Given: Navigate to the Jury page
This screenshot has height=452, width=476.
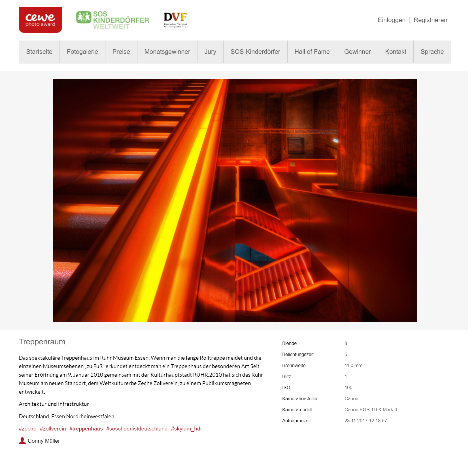Looking at the screenshot, I should (210, 52).
